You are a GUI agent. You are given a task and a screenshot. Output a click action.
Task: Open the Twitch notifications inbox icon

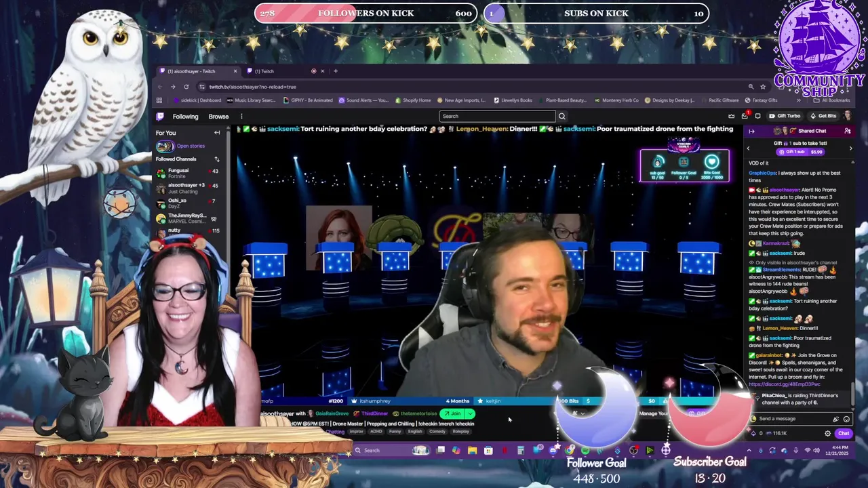point(745,116)
